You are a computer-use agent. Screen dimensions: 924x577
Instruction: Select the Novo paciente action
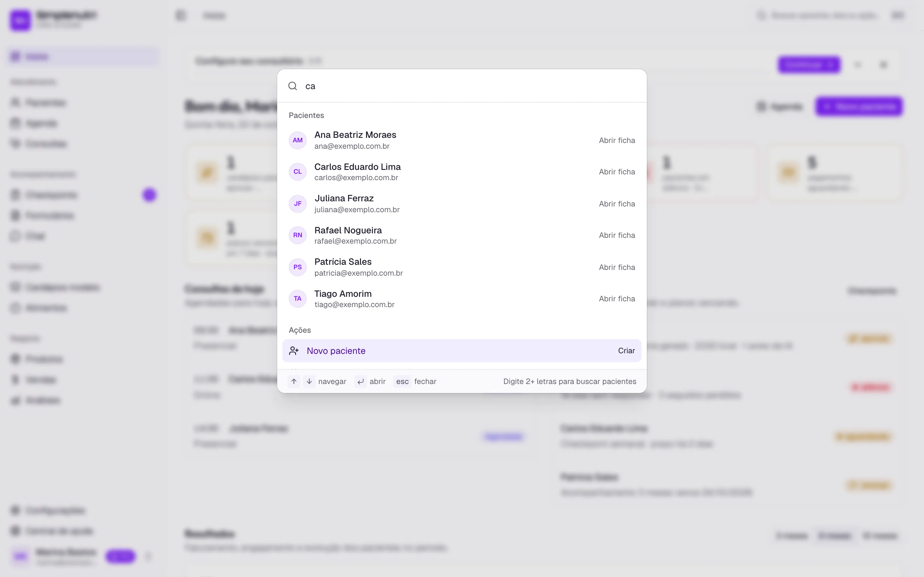point(462,351)
